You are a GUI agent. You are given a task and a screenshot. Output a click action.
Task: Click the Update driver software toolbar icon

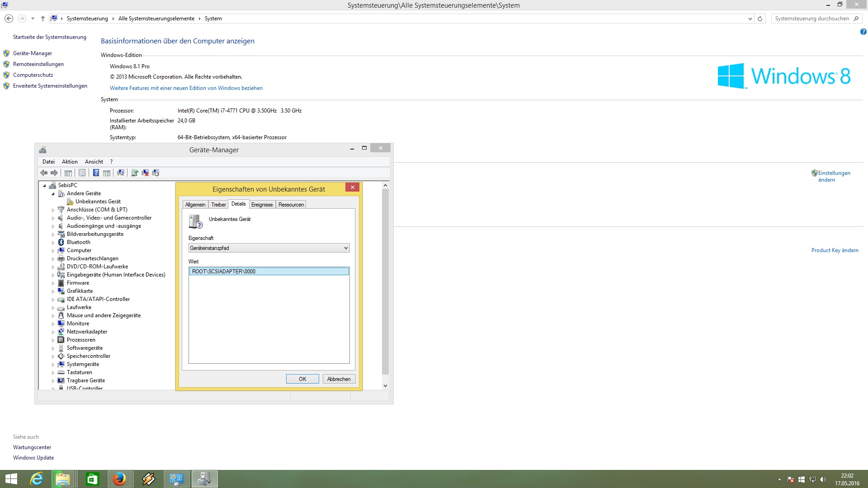point(134,173)
